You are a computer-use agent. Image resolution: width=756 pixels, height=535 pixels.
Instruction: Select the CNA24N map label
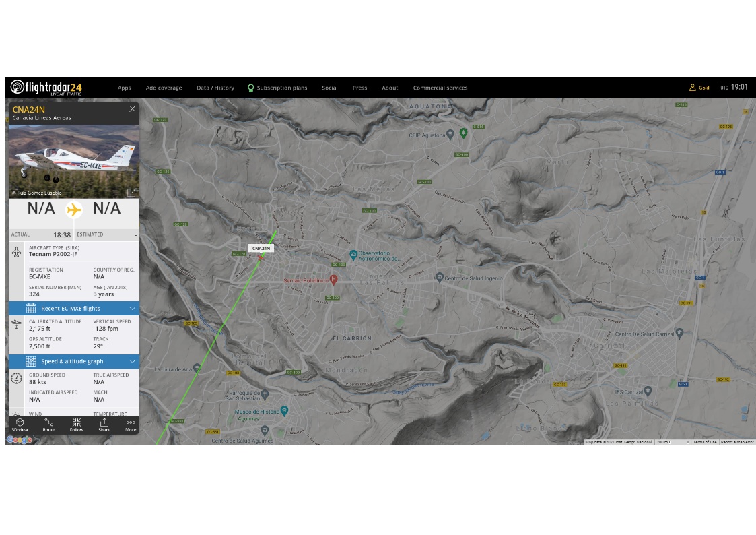tap(261, 248)
